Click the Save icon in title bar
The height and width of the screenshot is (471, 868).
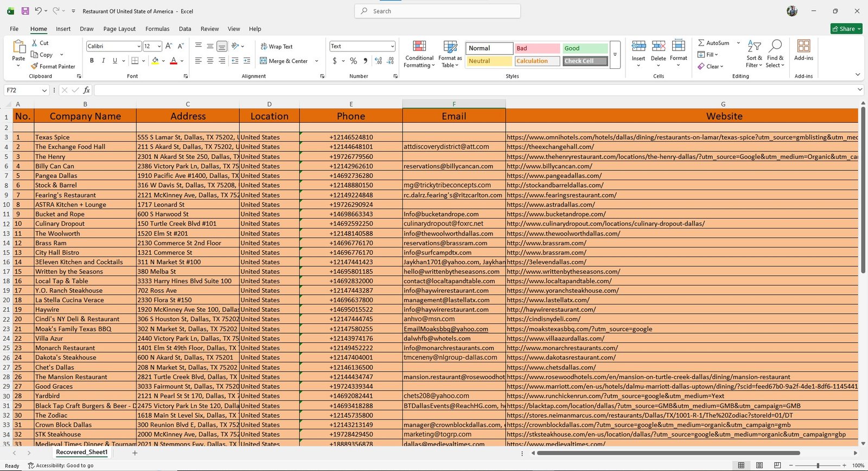25,11
